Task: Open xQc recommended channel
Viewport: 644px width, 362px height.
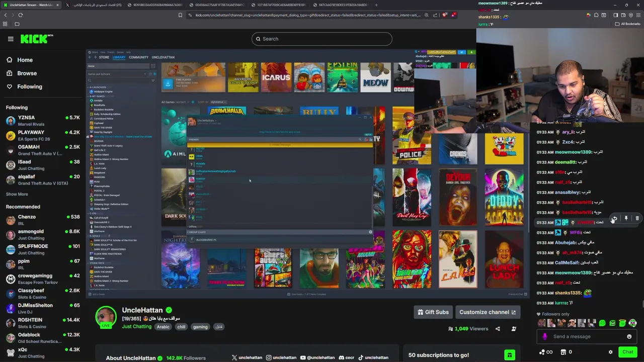Action: click(43, 352)
